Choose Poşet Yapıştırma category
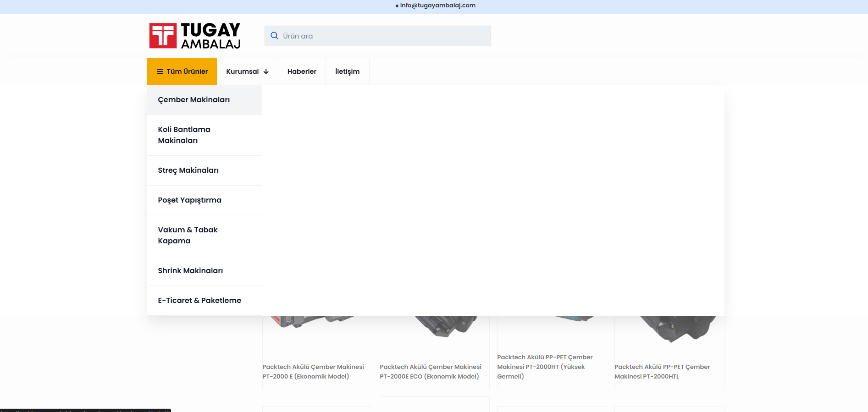Screen dimensions: 868x412 189,200
